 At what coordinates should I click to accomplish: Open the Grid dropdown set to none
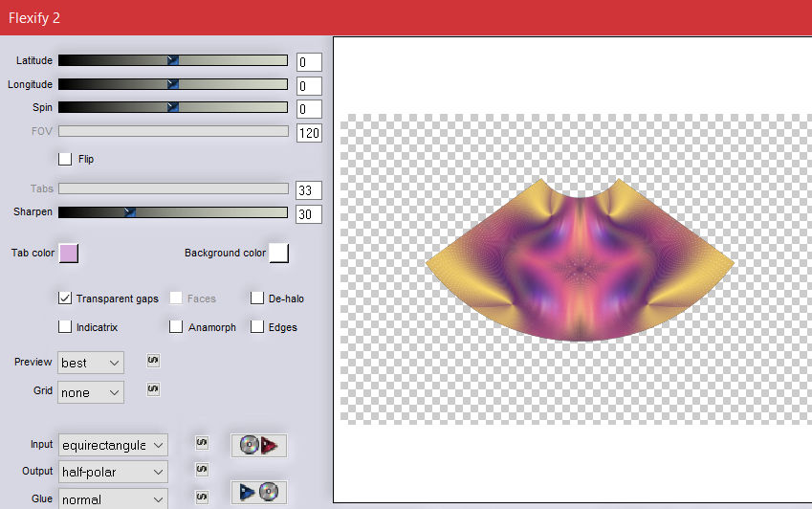[x=91, y=392]
